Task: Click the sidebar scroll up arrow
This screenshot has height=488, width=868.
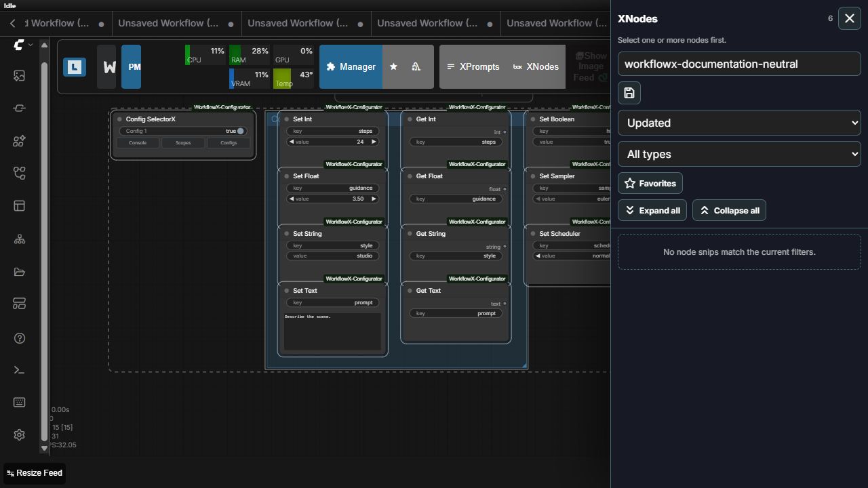Action: (x=44, y=45)
